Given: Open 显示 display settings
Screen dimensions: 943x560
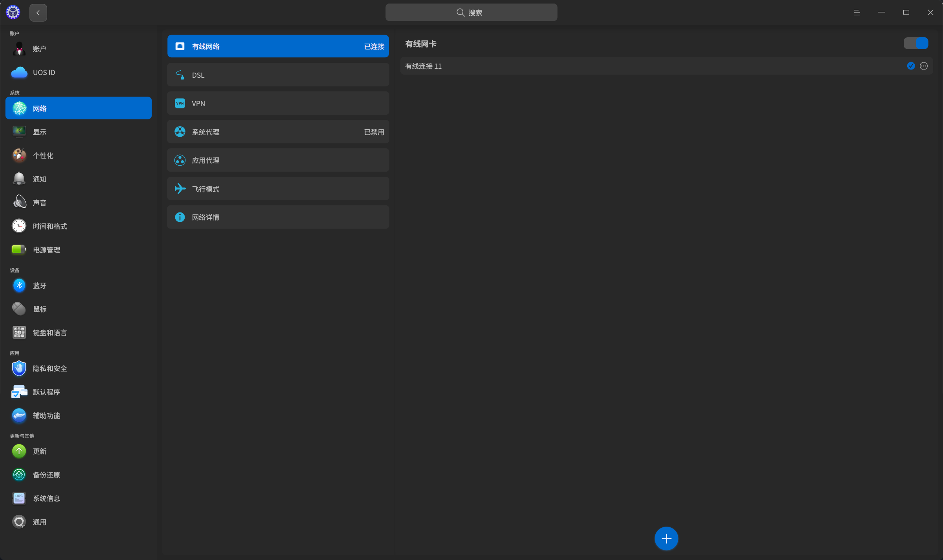Looking at the screenshot, I should point(79,132).
